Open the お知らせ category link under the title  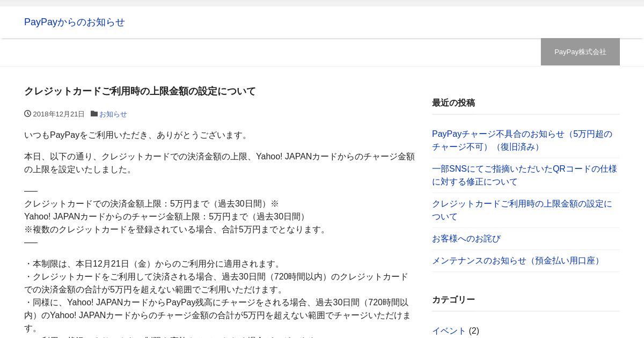point(113,114)
